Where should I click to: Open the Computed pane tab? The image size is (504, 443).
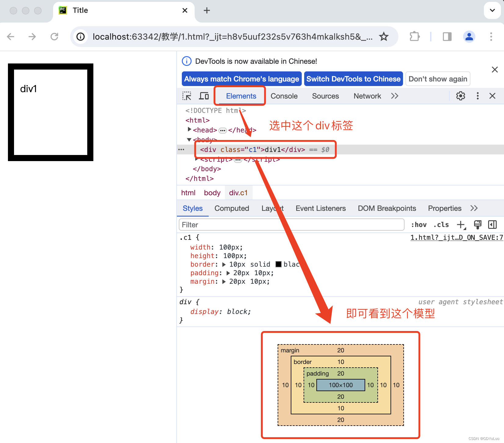(x=232, y=208)
